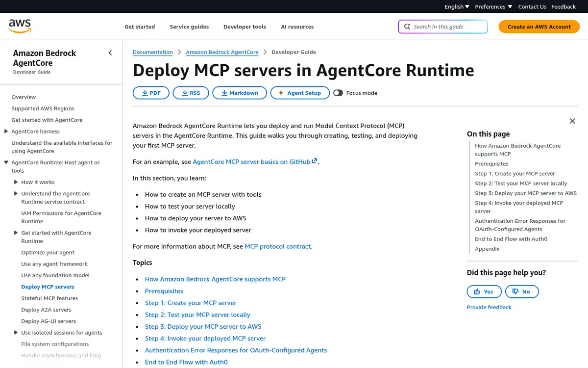Expand Get started with AgentCore Runtime

point(16,233)
